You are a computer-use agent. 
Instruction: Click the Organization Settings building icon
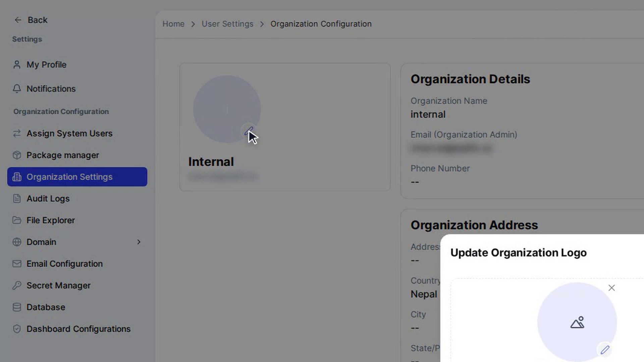click(17, 177)
